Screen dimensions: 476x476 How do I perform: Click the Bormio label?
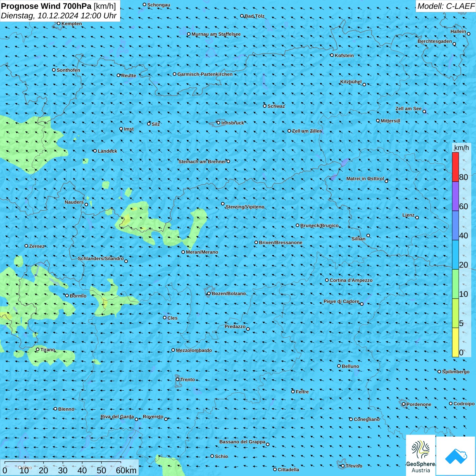(x=78, y=296)
